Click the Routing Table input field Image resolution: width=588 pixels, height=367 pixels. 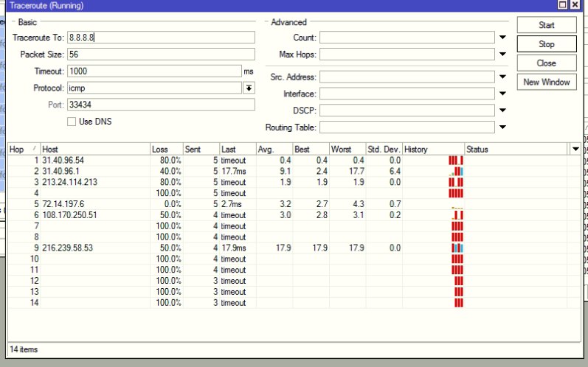coord(407,127)
